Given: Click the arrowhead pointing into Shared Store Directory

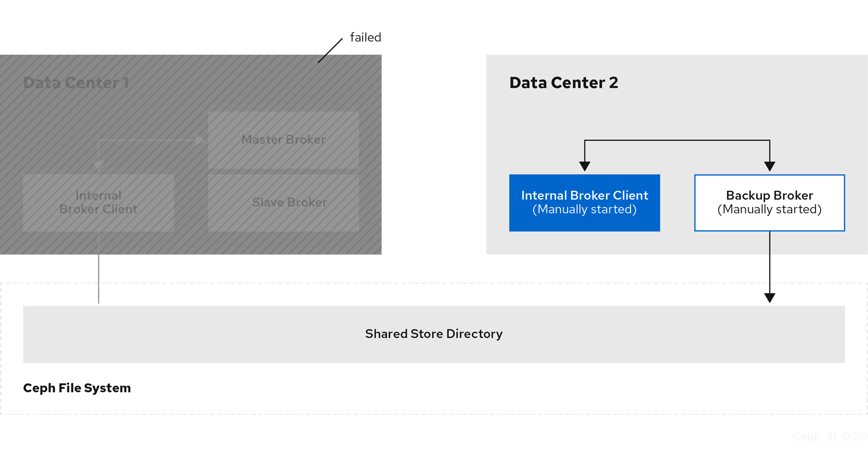Looking at the screenshot, I should pos(769,297).
